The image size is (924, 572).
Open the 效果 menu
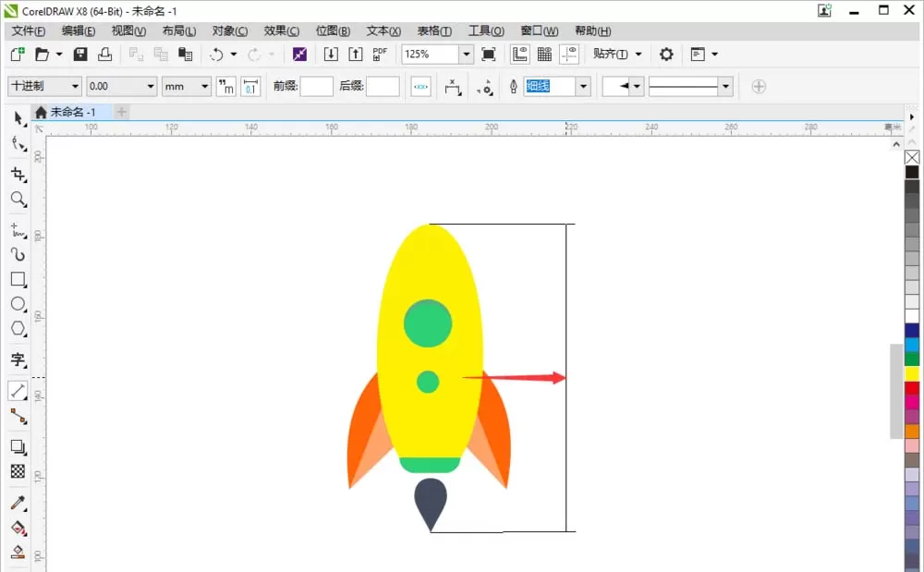(x=281, y=30)
